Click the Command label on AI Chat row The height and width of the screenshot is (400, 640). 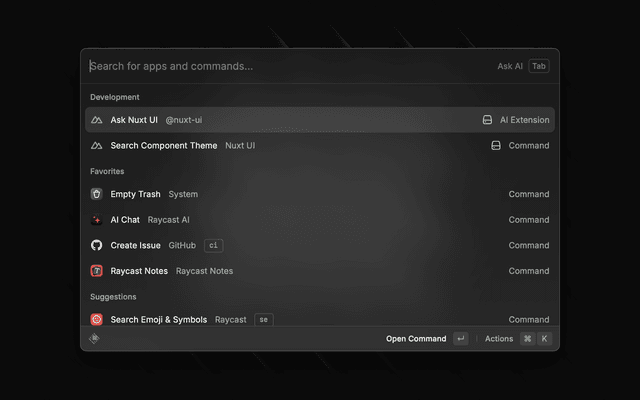click(529, 220)
